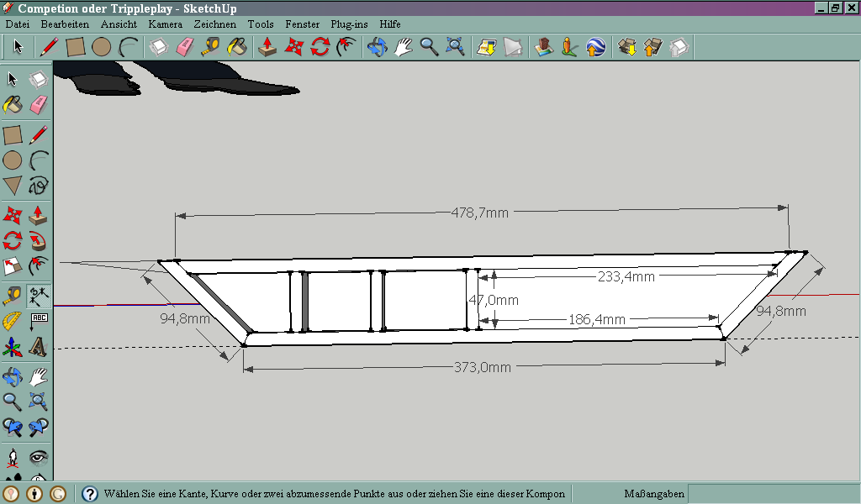Open the Kamera menu

click(165, 24)
